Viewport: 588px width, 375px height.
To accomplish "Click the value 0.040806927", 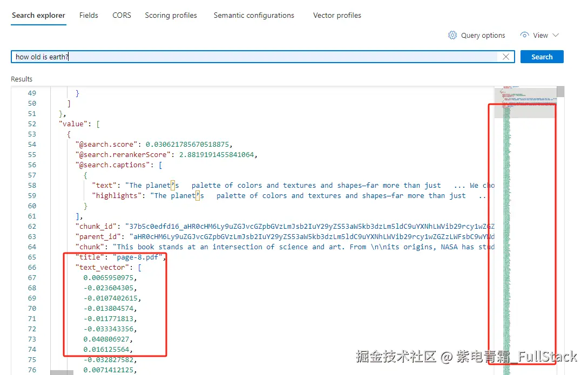I will click(106, 339).
